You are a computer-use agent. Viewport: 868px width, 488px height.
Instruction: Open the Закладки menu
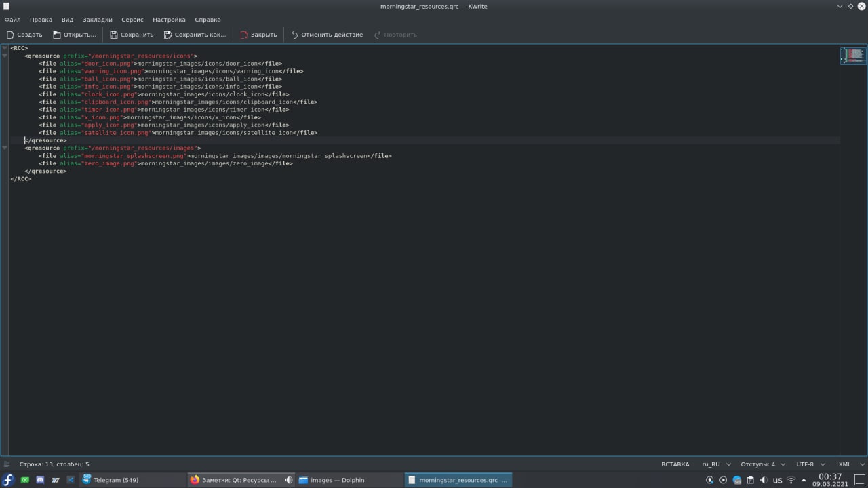98,20
